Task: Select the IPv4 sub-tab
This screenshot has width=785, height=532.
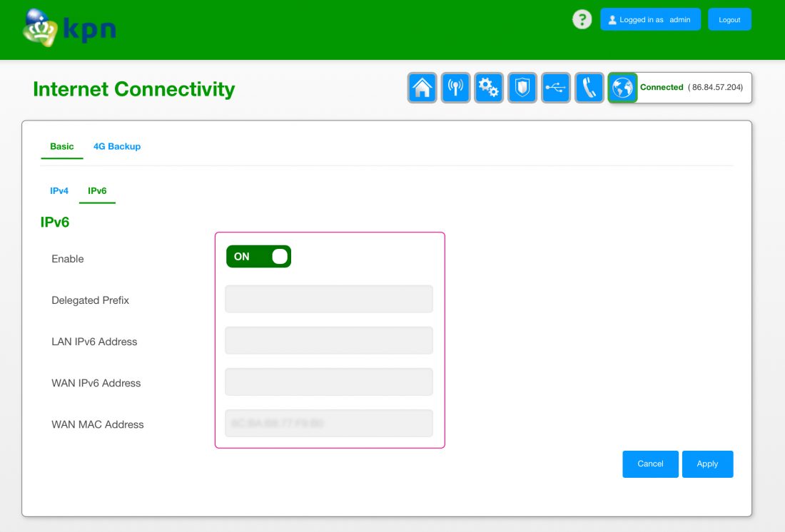Action: point(59,191)
